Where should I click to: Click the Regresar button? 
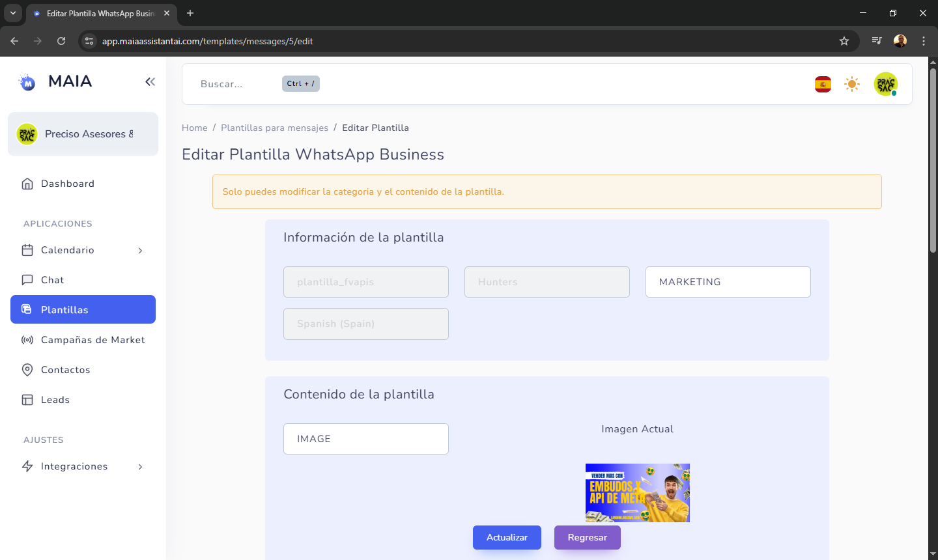(587, 537)
